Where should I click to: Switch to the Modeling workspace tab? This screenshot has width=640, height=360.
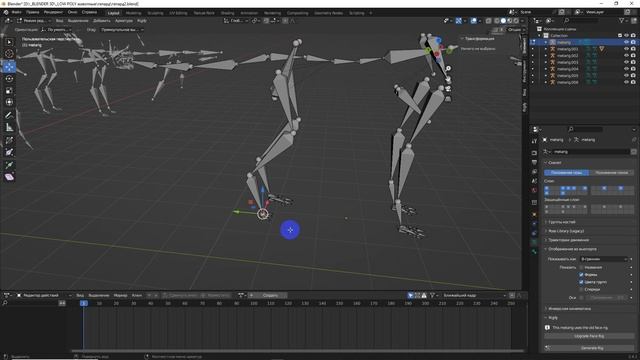coord(133,13)
